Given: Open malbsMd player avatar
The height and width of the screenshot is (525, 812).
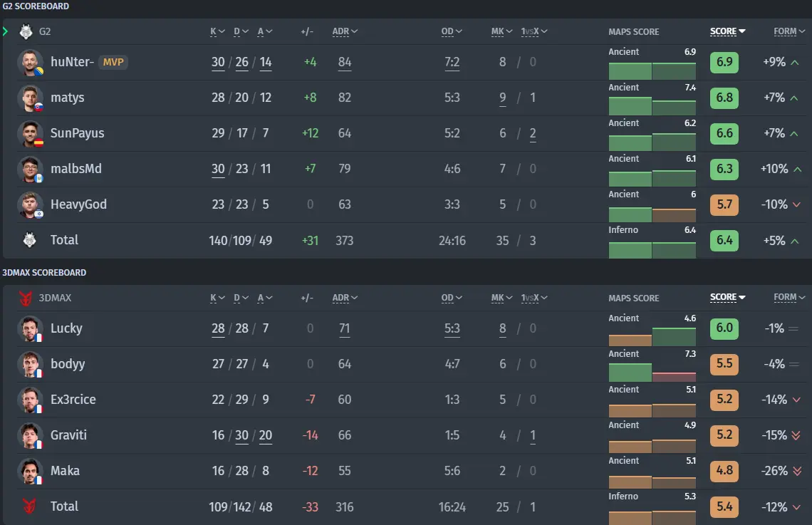Looking at the screenshot, I should click(x=30, y=169).
